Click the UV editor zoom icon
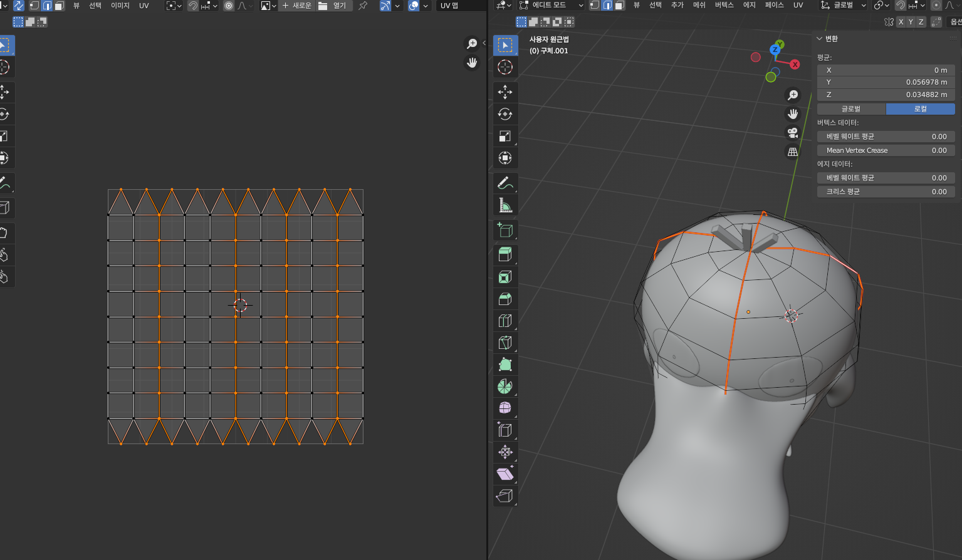 pyautogui.click(x=472, y=44)
